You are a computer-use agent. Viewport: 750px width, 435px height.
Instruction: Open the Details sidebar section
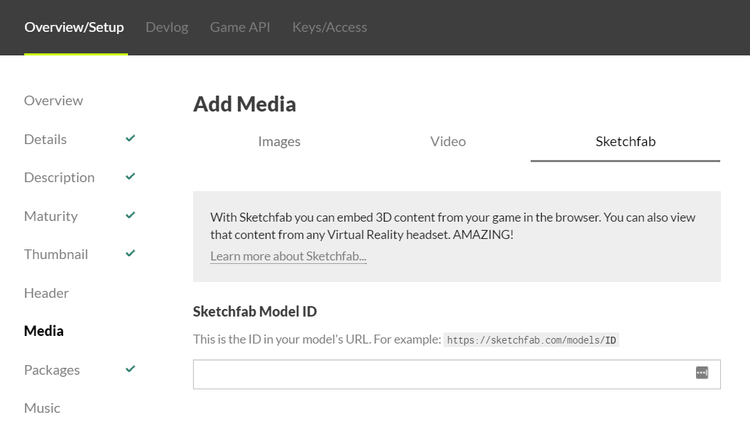click(x=46, y=139)
